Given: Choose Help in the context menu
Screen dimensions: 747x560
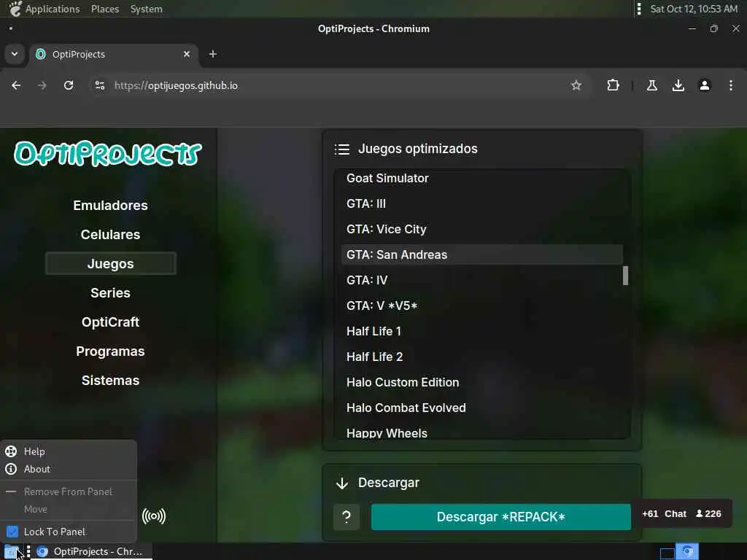Looking at the screenshot, I should tap(69, 451).
